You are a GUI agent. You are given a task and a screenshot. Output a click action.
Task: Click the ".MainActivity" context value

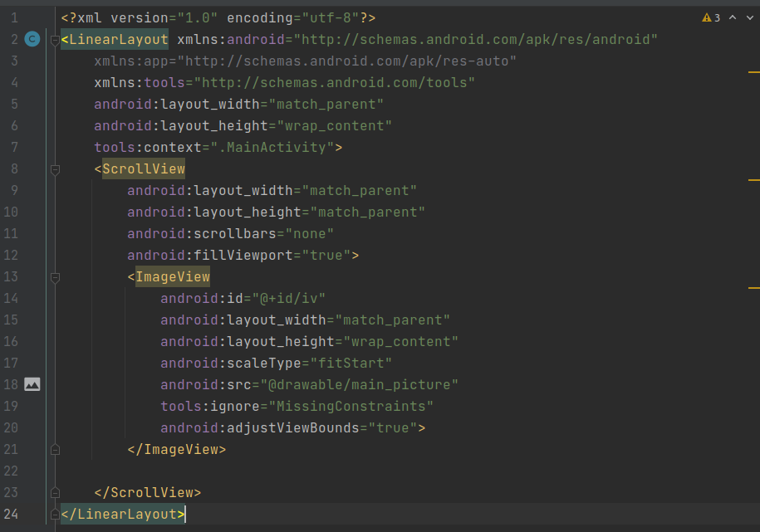click(x=272, y=147)
